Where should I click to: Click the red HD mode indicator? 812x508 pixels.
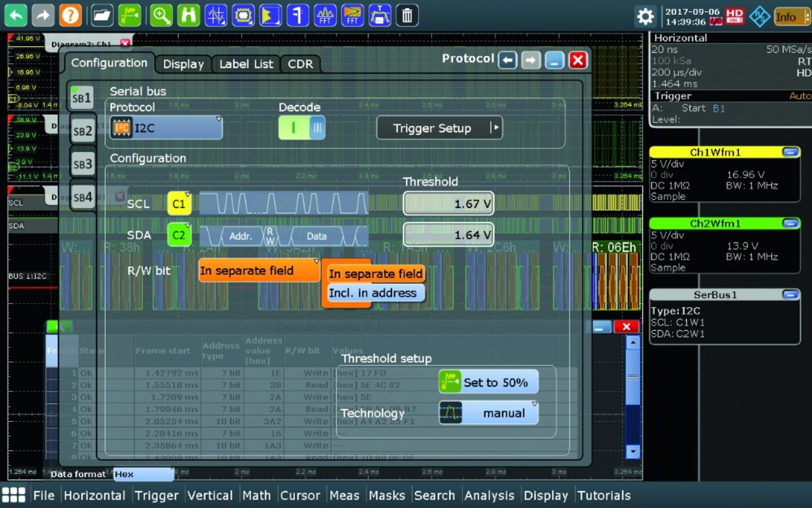pos(735,16)
